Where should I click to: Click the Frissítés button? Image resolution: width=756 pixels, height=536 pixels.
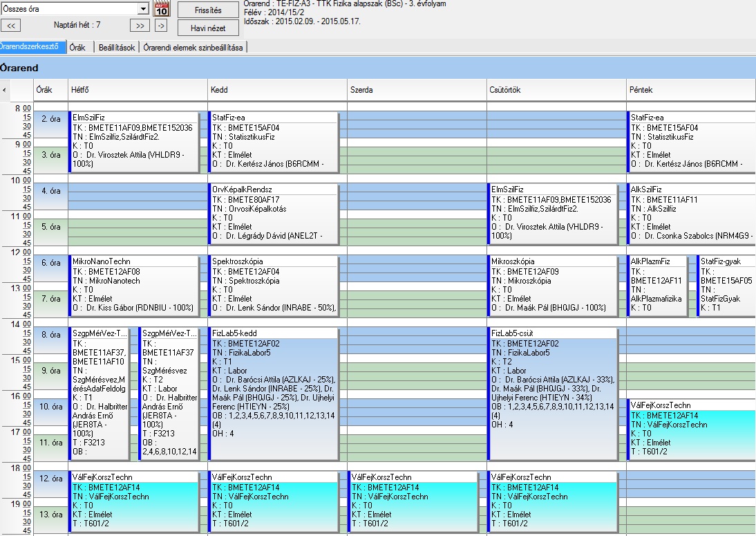pyautogui.click(x=208, y=10)
